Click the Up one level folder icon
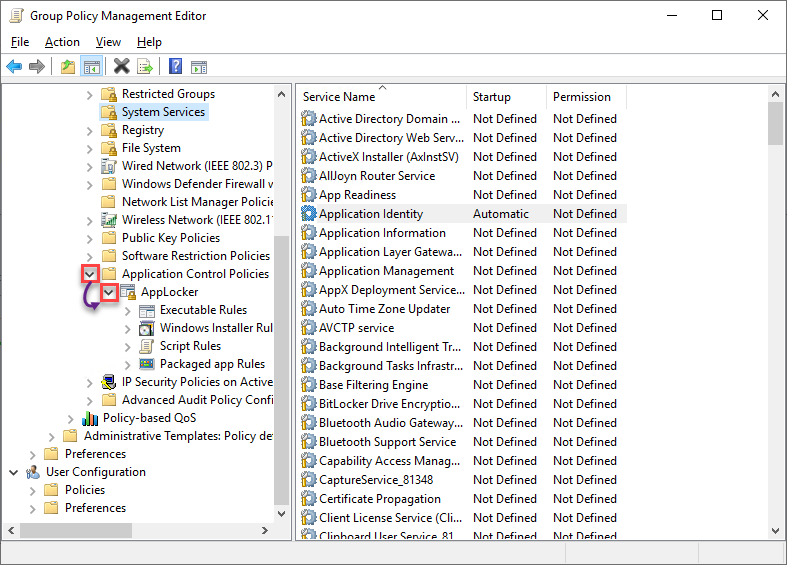Viewport: 787px width, 565px height. pyautogui.click(x=68, y=66)
